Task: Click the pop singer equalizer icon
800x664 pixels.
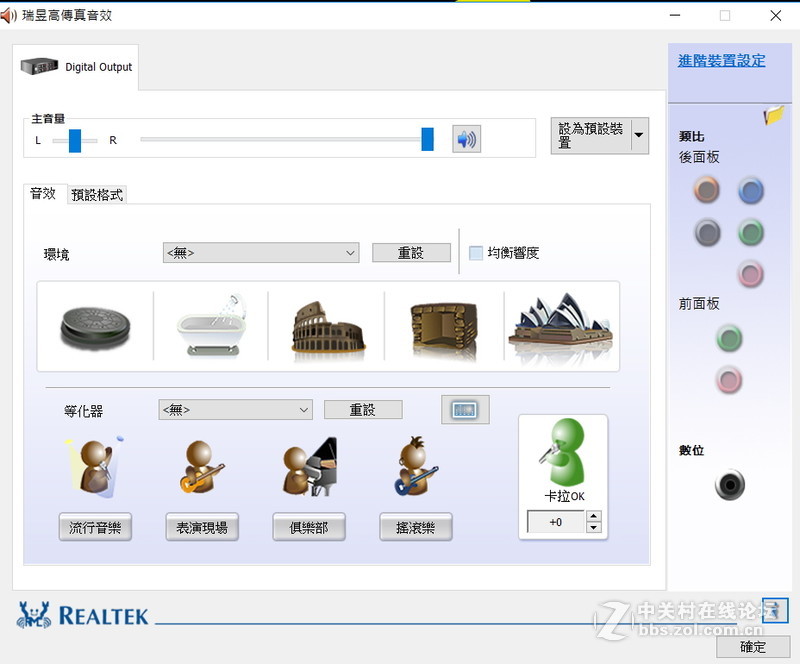Action: pyautogui.click(x=95, y=467)
